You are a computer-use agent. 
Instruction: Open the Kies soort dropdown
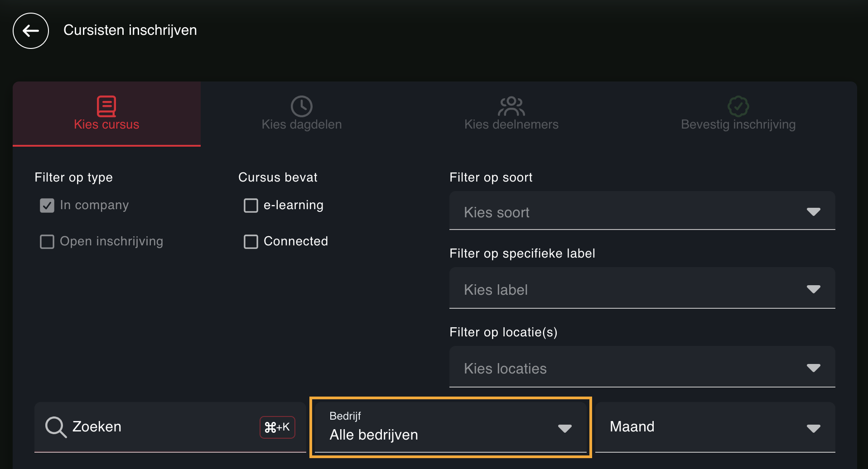642,211
